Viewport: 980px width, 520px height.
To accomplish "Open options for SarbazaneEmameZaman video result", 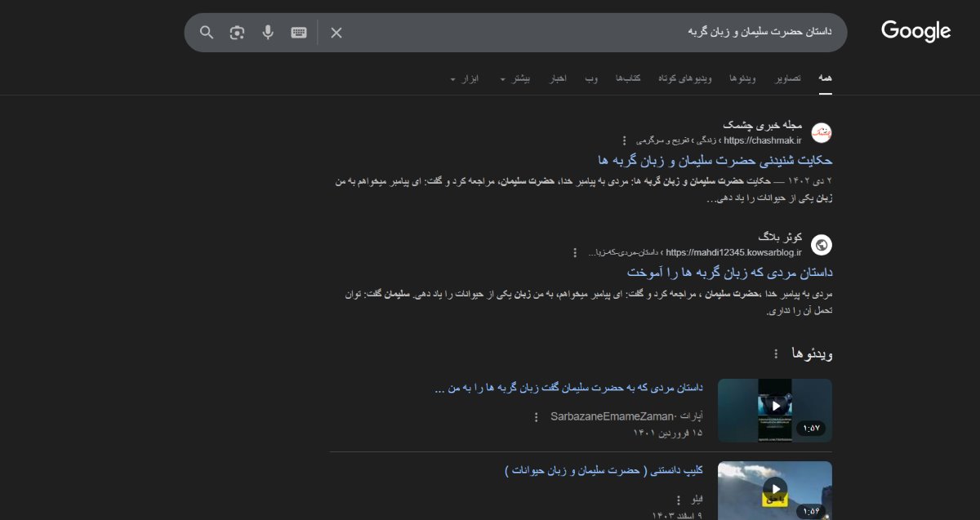I will [x=536, y=417].
